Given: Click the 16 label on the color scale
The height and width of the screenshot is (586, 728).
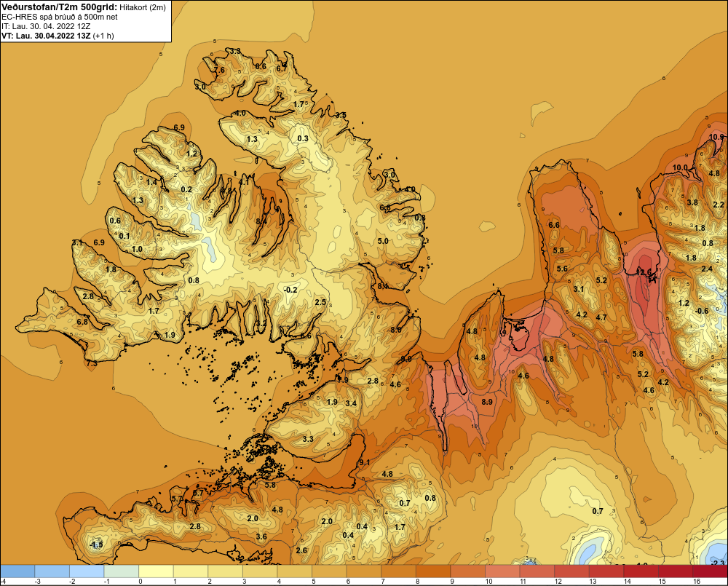Looking at the screenshot, I should pos(697,582).
